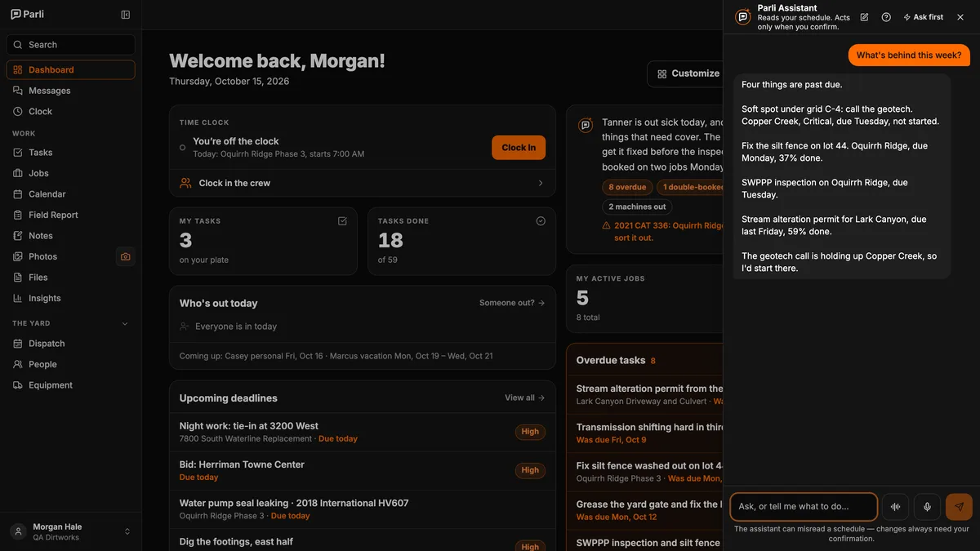
Task: Click the 1 double-booked pill
Action: 691,187
